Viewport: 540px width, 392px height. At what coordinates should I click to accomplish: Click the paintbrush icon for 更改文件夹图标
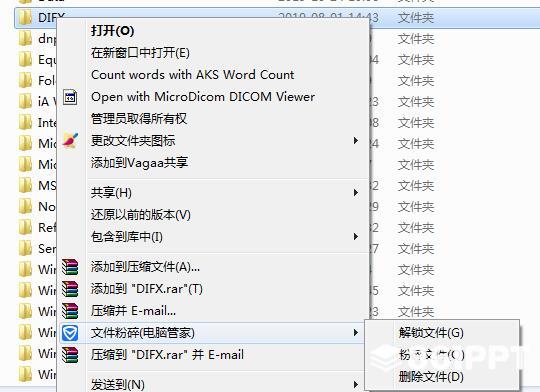pyautogui.click(x=70, y=141)
